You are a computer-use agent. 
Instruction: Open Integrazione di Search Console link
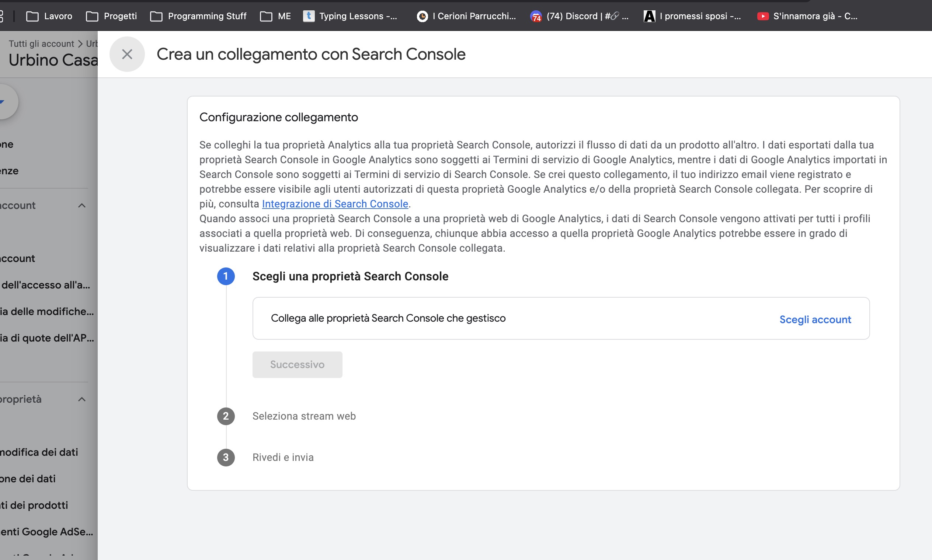pos(335,204)
